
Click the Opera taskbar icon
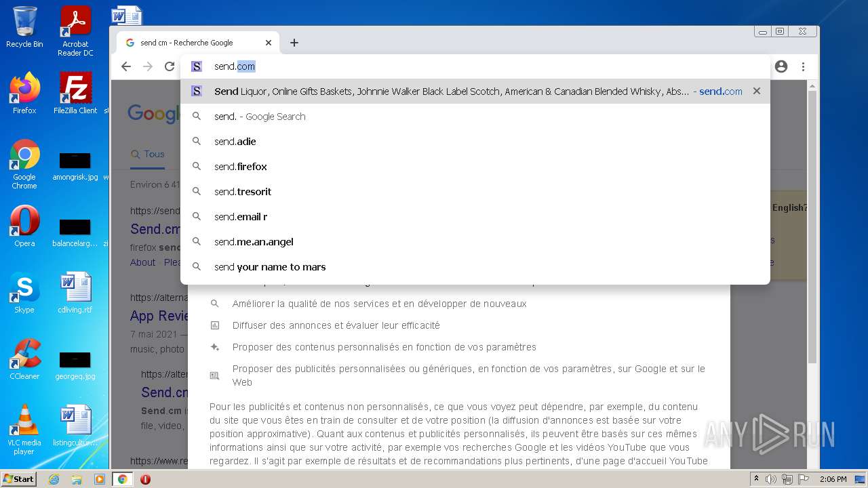pyautogui.click(x=145, y=479)
